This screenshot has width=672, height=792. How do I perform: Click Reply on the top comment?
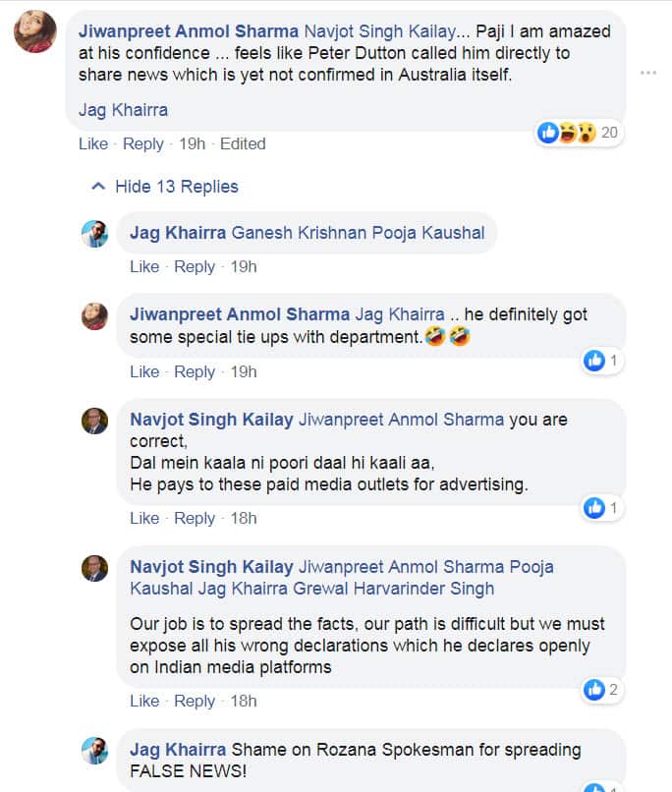coord(143,143)
